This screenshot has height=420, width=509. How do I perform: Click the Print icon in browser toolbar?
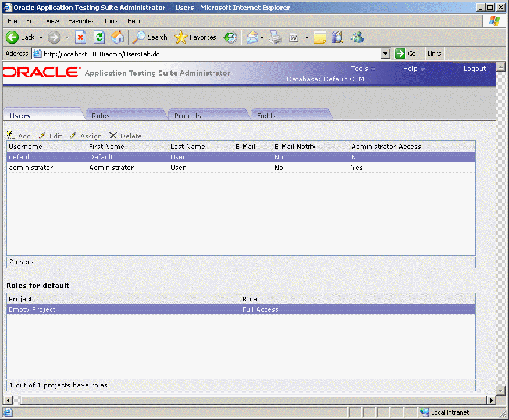click(275, 37)
